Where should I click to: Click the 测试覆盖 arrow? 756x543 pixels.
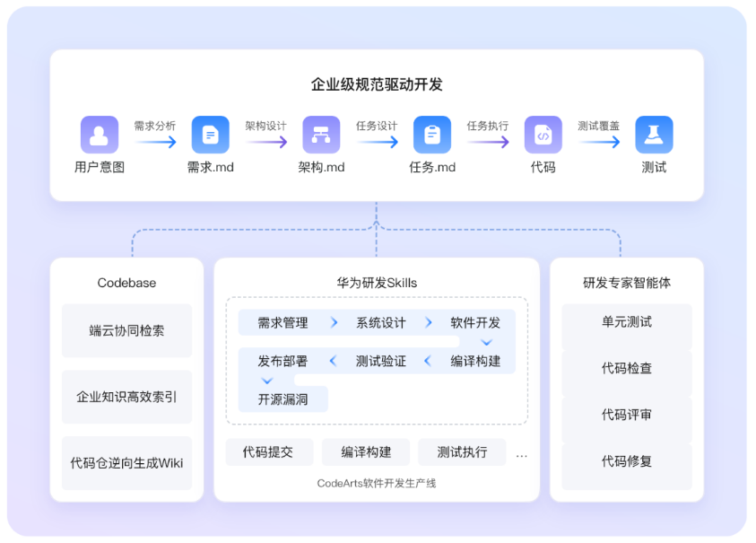599,142
